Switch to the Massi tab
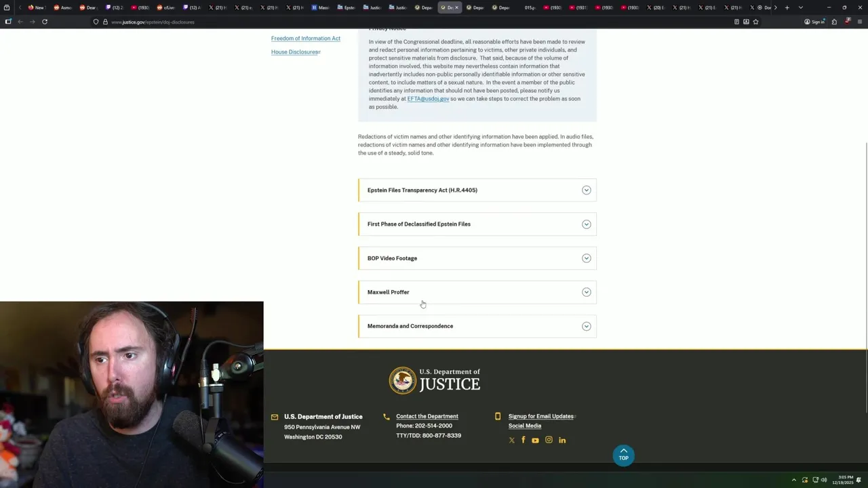This screenshot has width=868, height=488. pyautogui.click(x=320, y=7)
